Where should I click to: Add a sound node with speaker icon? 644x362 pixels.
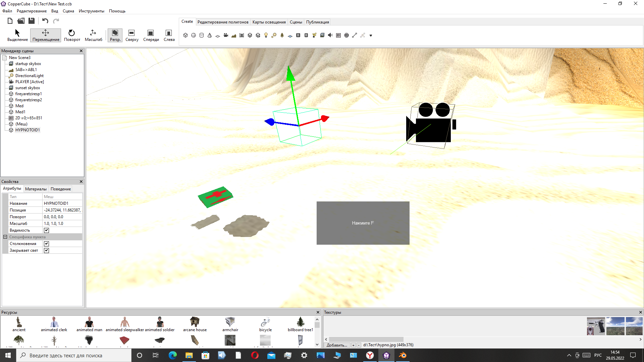pyautogui.click(x=330, y=35)
